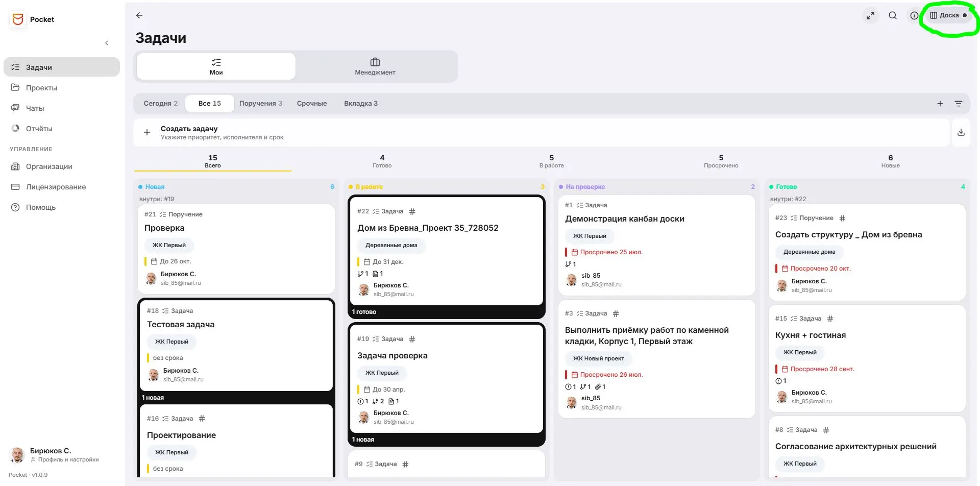
Task: Open Помощь help section
Action: (62, 207)
